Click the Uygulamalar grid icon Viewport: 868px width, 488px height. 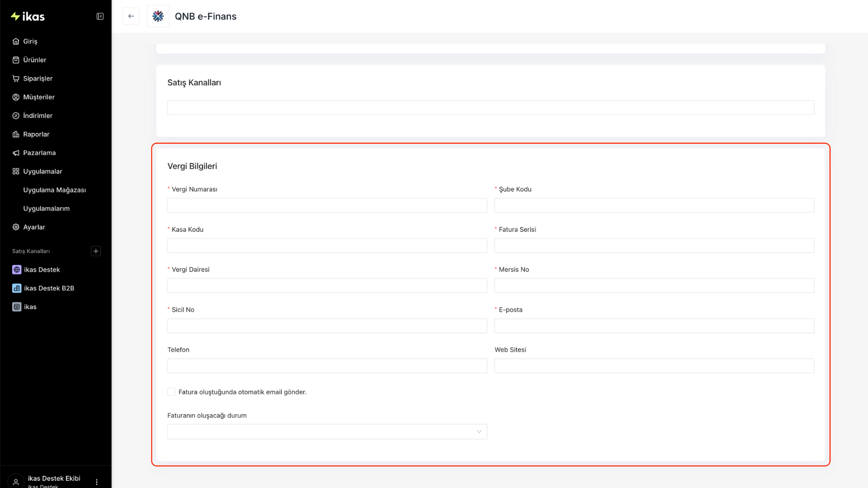pos(16,171)
